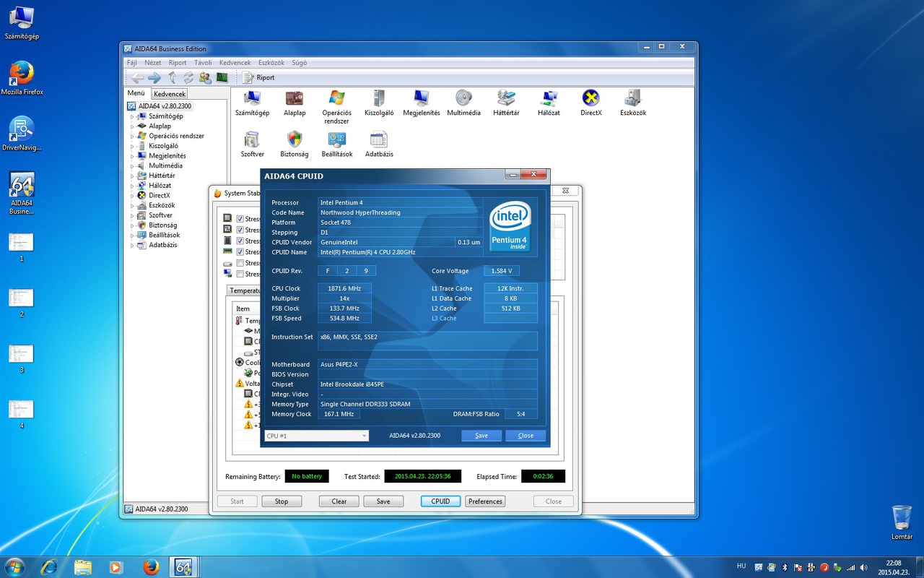Click the HU language indicator in the taskbar

coord(741,566)
